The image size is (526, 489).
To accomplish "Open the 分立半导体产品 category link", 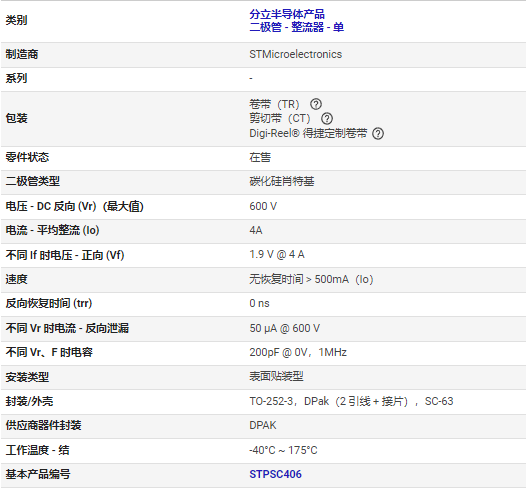I will 287,14.
